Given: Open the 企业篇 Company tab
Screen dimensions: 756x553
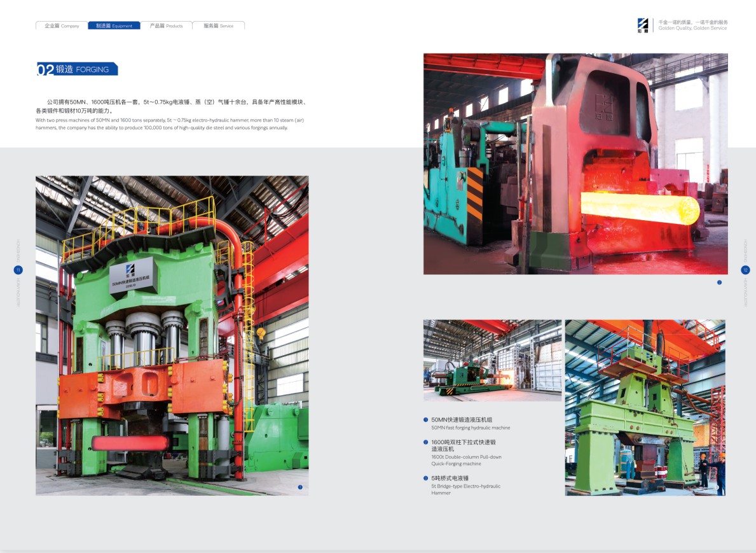Looking at the screenshot, I should (x=62, y=26).
